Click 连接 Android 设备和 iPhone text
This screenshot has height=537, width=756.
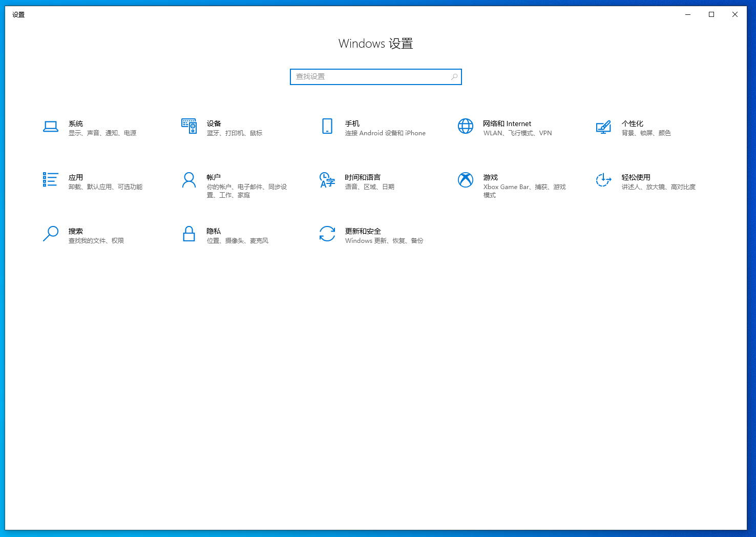(385, 133)
